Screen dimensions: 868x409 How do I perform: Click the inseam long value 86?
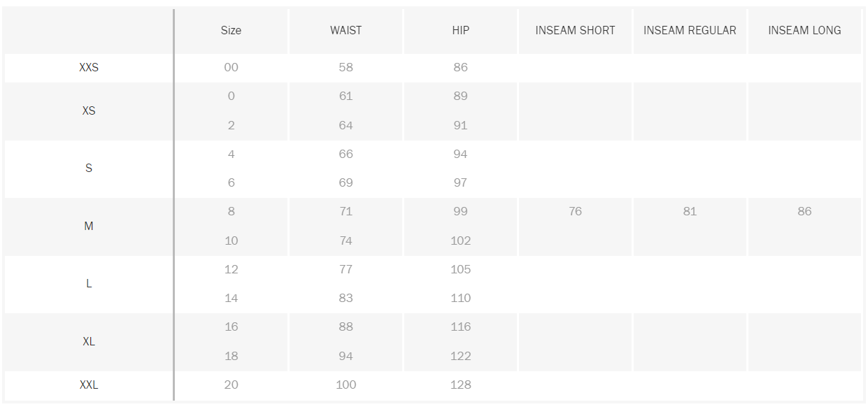coord(804,212)
